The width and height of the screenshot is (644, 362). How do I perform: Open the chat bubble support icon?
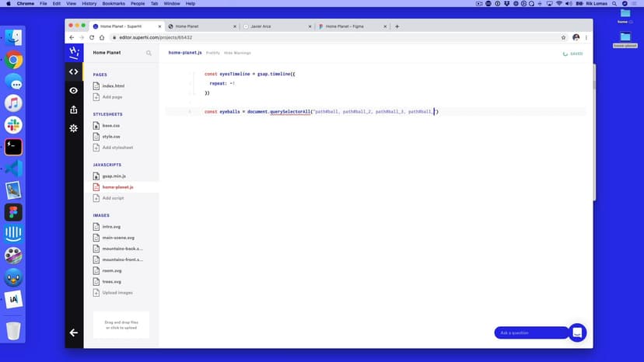(x=577, y=332)
